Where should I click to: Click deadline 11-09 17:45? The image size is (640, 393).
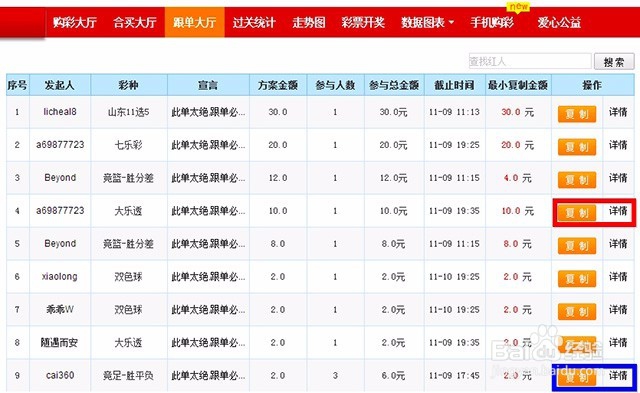(454, 375)
